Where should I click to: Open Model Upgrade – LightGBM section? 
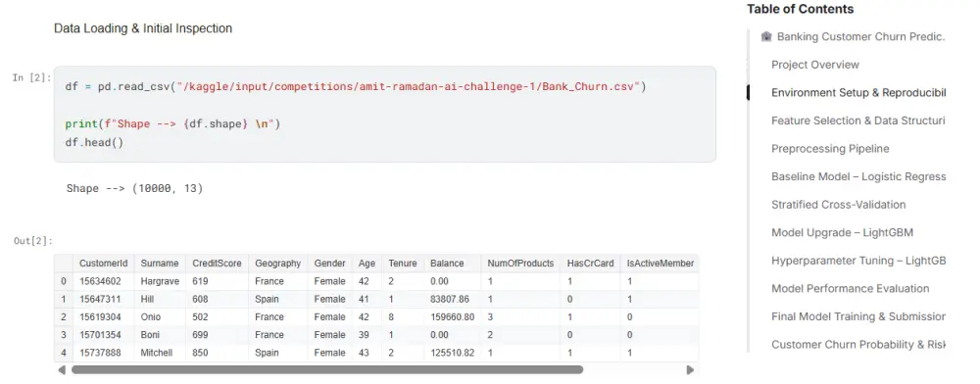click(x=842, y=233)
